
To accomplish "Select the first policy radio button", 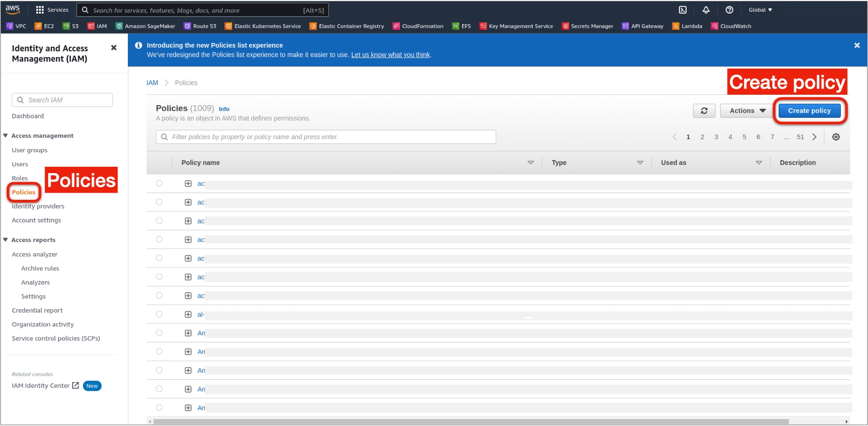I will pos(159,184).
